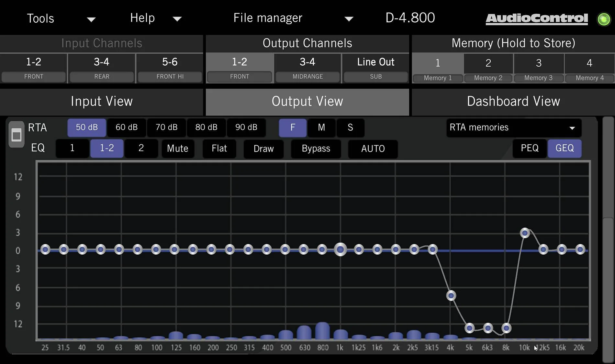Open the Tools dropdown menu
The width and height of the screenshot is (615, 364).
coord(61,18)
